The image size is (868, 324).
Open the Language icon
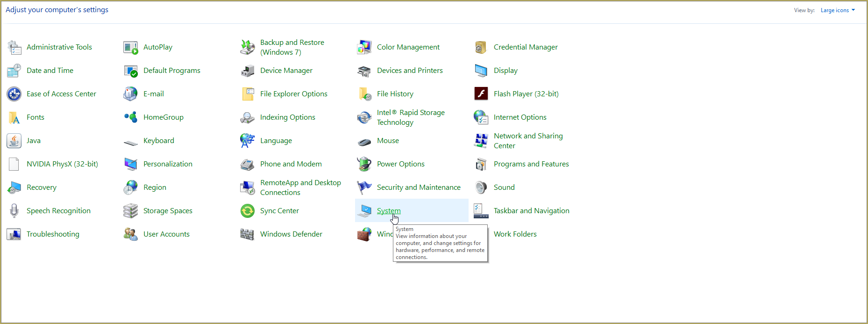(248, 141)
